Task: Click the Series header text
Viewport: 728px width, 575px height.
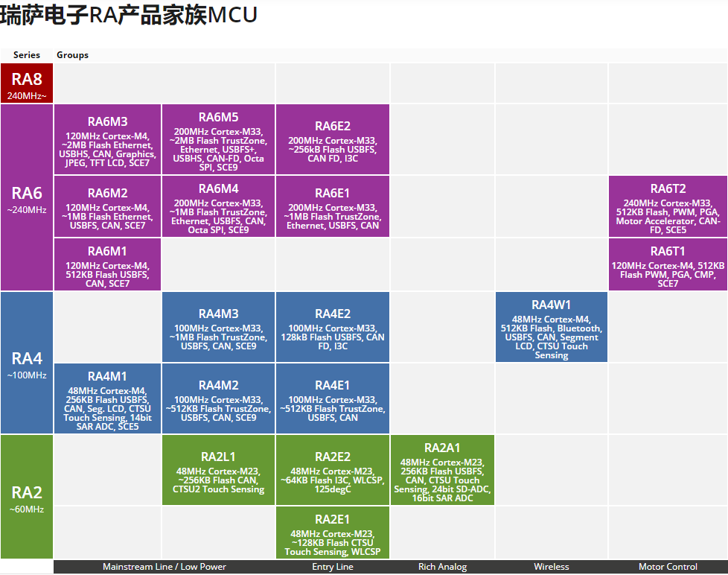Action: click(27, 55)
